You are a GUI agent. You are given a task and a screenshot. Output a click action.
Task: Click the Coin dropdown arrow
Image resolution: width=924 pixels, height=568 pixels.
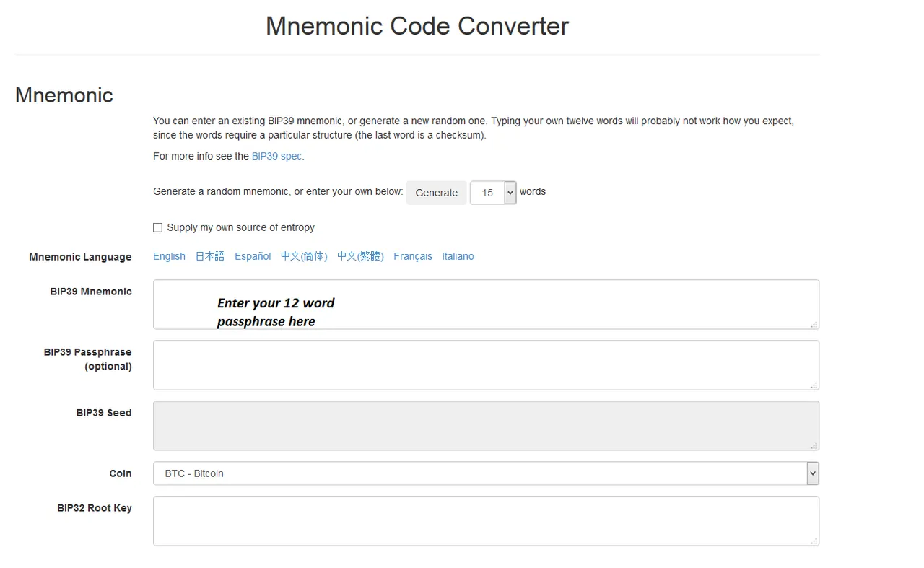click(x=813, y=473)
